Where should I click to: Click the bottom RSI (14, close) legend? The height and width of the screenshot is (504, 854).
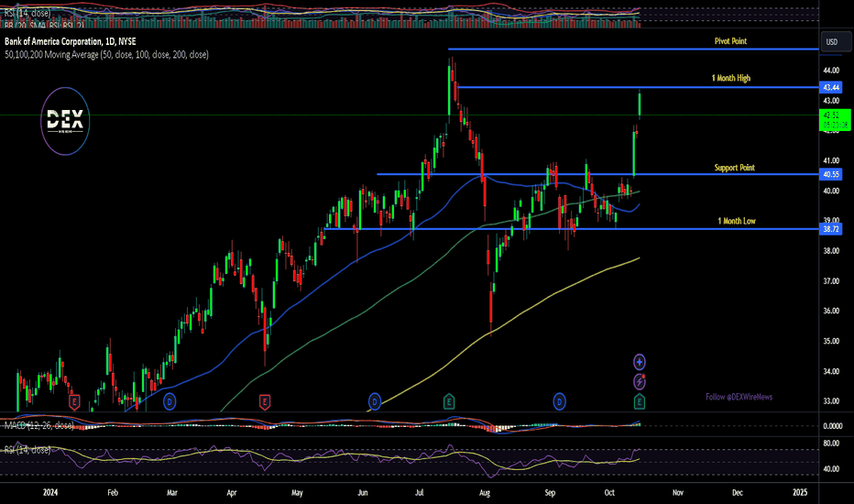(27, 450)
